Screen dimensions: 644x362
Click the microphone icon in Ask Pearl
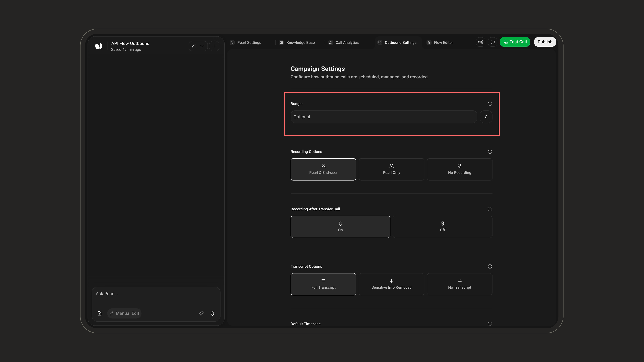coord(212,313)
